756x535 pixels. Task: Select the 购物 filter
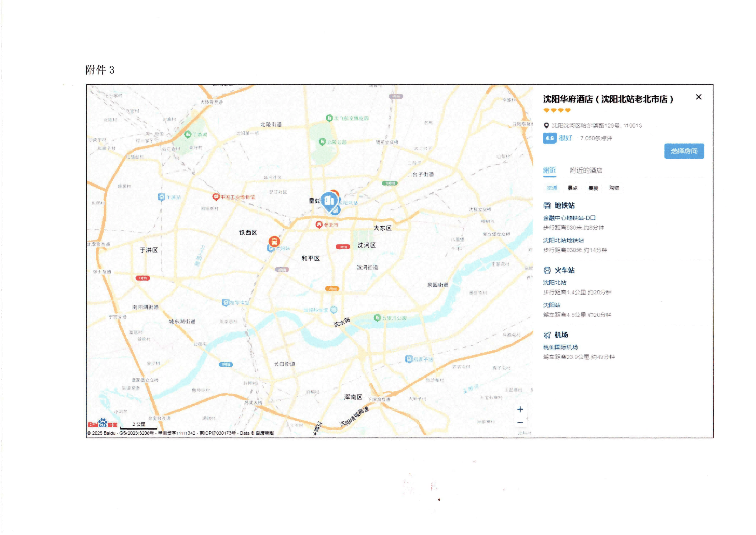tap(614, 188)
